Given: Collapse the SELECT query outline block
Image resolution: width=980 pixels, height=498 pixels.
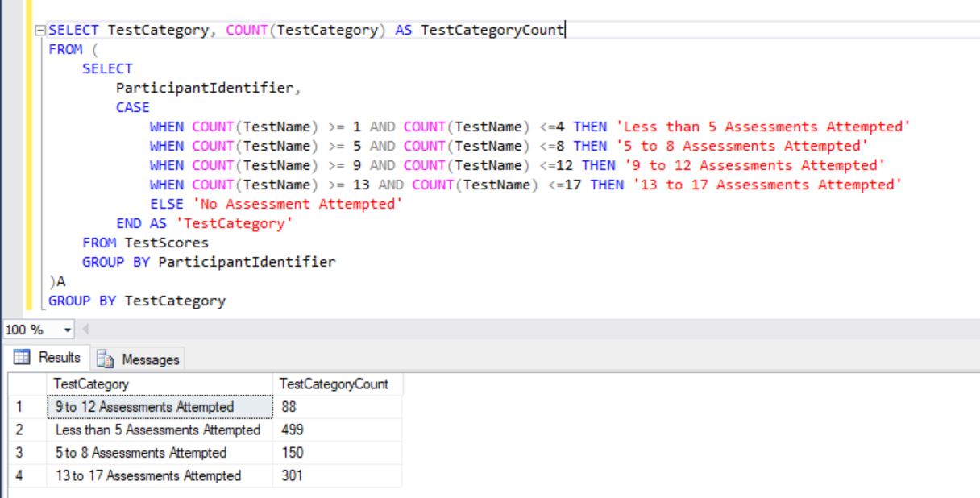Looking at the screenshot, I should coord(40,31).
